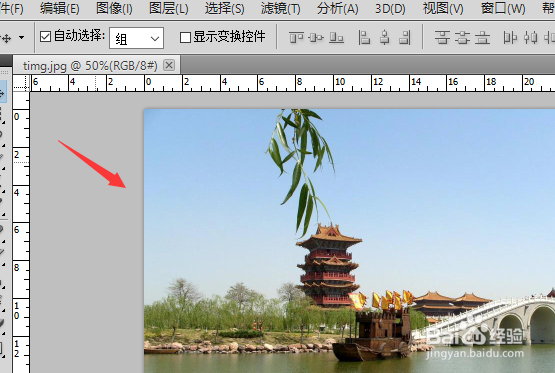The width and height of the screenshot is (555, 373).
Task: Uncheck the 自动选择 checkbox
Action: pyautogui.click(x=45, y=36)
